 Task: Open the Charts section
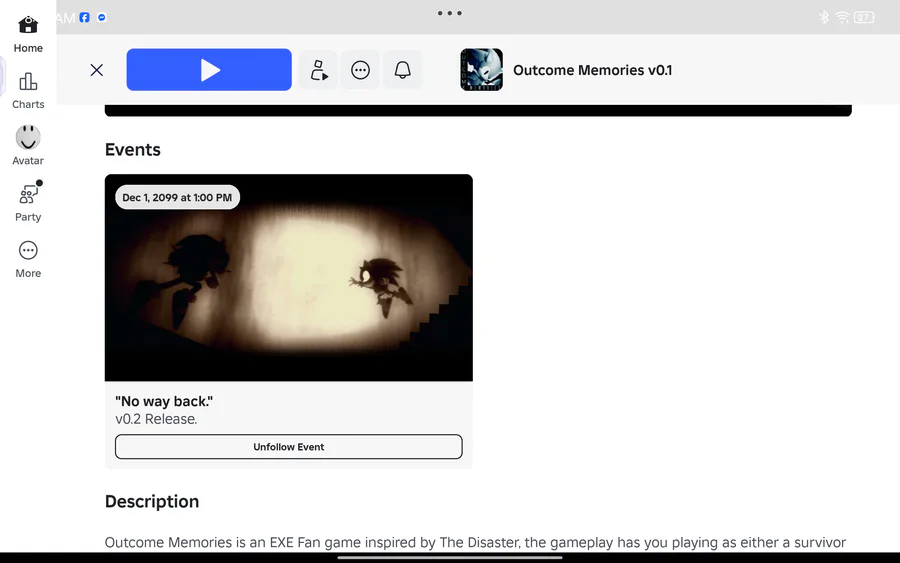(28, 91)
